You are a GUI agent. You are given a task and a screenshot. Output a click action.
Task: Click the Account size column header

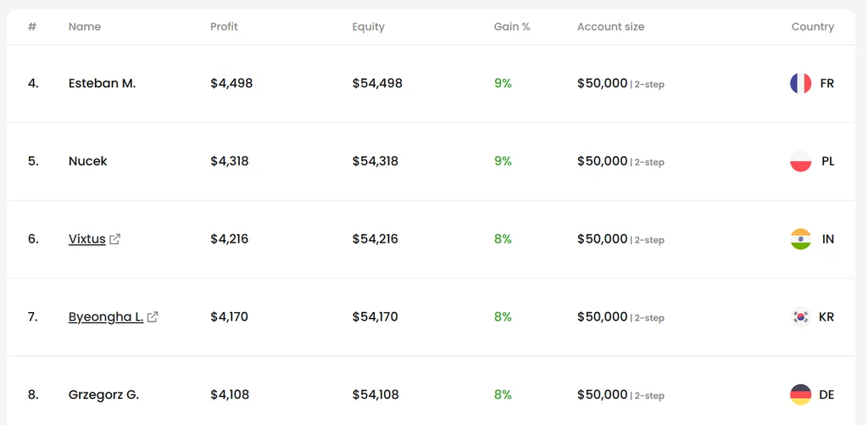tap(610, 26)
